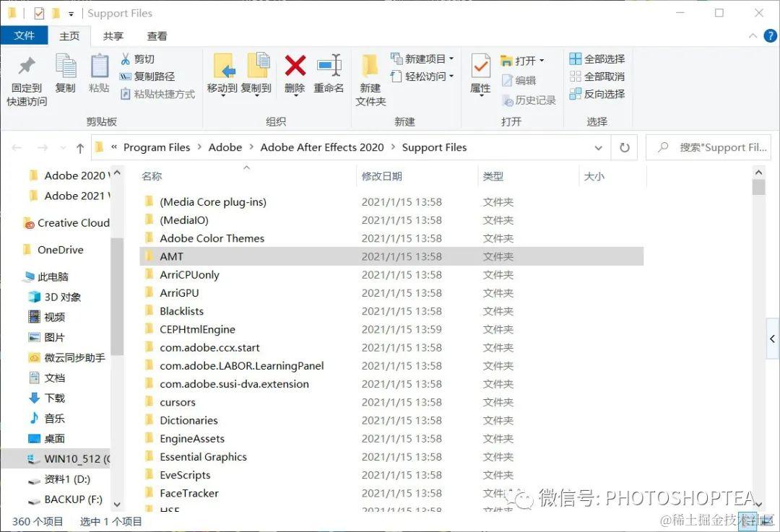Image resolution: width=780 pixels, height=532 pixels.
Task: Expand the Open button dropdown
Action: click(x=542, y=61)
